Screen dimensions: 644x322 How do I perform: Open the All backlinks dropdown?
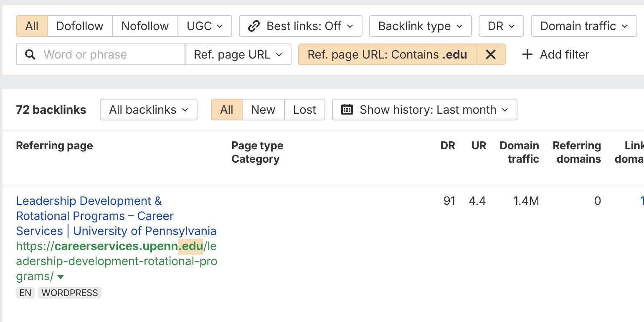coord(148,110)
